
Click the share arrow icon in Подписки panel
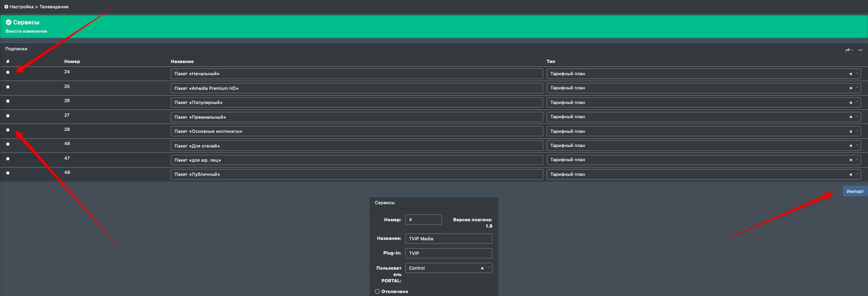[848, 50]
